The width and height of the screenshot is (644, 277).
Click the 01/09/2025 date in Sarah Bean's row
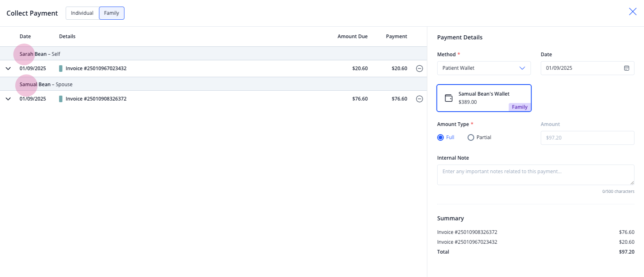33,69
